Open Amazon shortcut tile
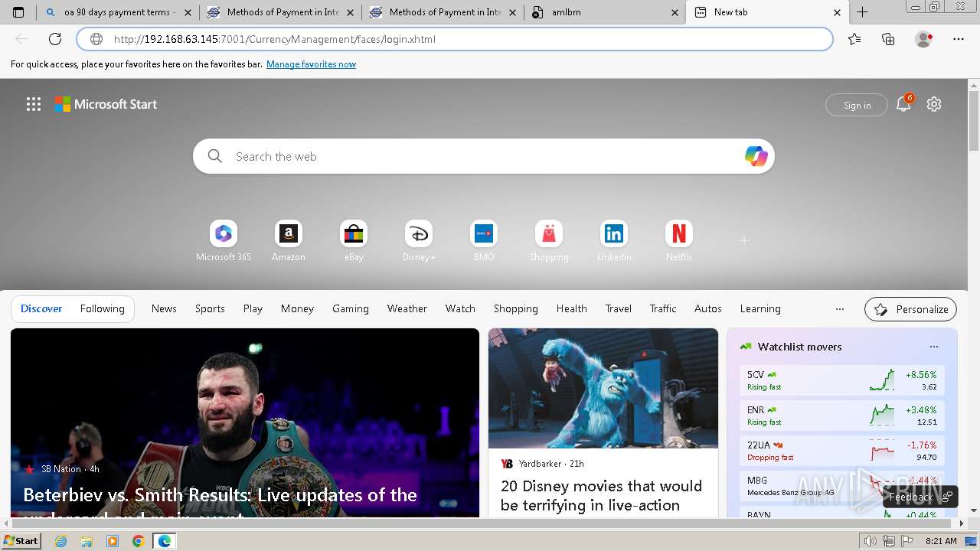 (289, 241)
